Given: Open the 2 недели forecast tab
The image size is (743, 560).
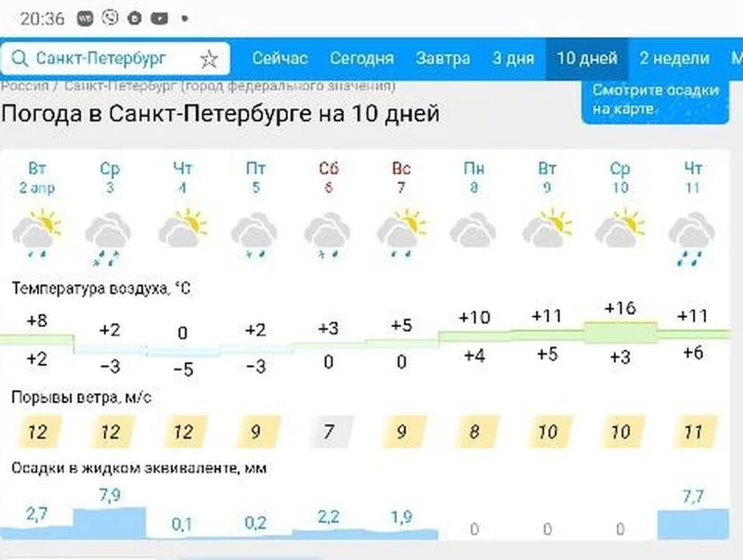Looking at the screenshot, I should click(674, 59).
